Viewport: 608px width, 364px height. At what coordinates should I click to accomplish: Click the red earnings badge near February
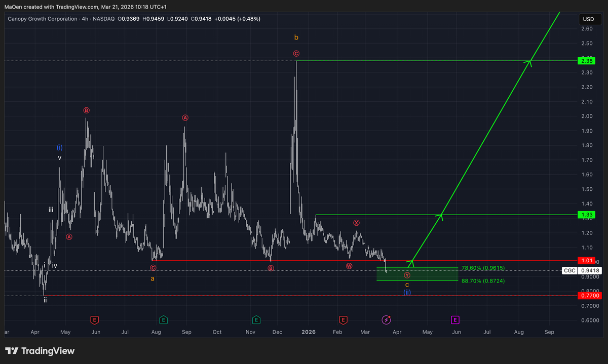point(343,320)
